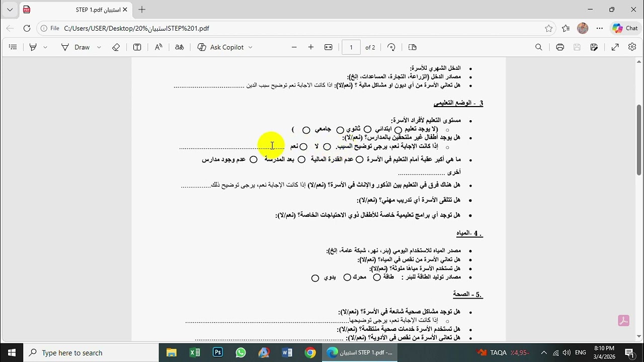644x362 pixels.
Task: Click the vertical scrollbar thumb
Action: (x=639, y=140)
